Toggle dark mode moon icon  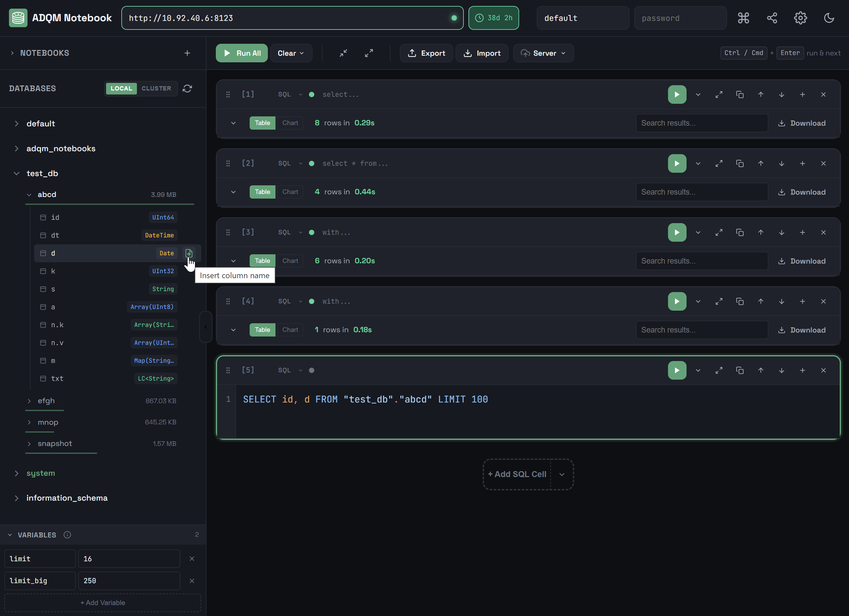[x=829, y=18]
